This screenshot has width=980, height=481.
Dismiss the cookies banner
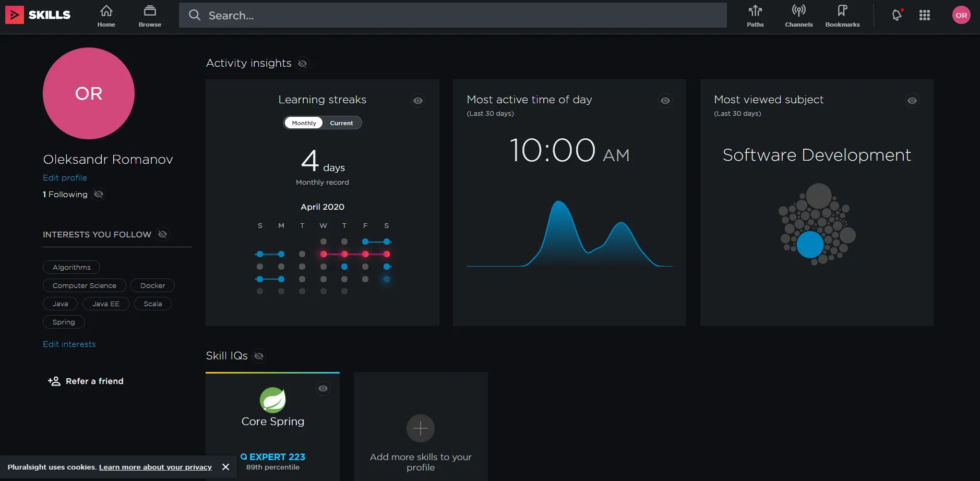(x=225, y=467)
